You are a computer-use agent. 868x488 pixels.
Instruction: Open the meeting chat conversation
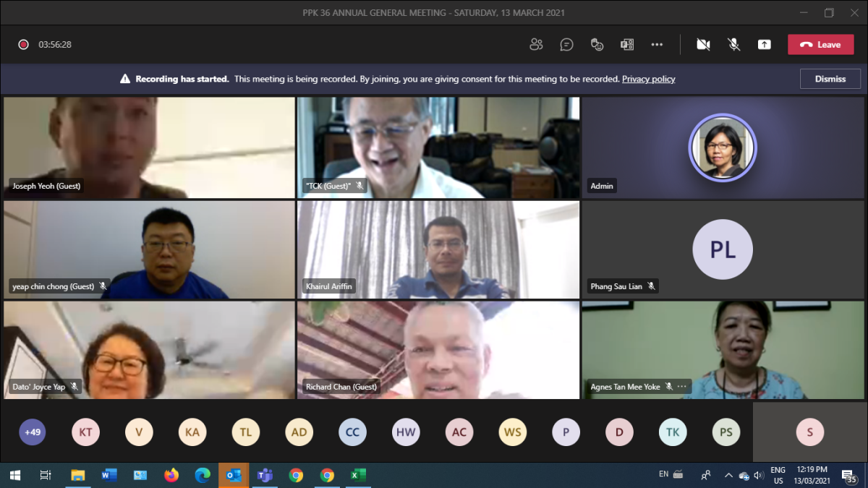click(566, 44)
